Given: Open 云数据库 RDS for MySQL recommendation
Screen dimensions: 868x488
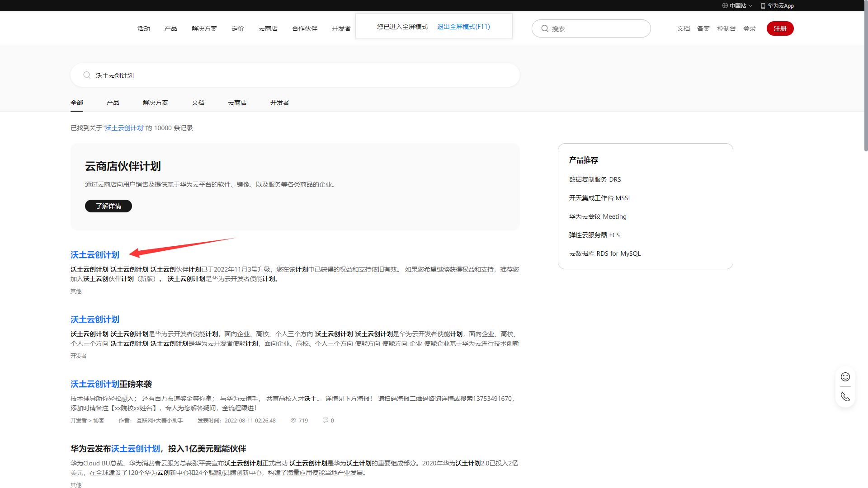Looking at the screenshot, I should (x=605, y=253).
